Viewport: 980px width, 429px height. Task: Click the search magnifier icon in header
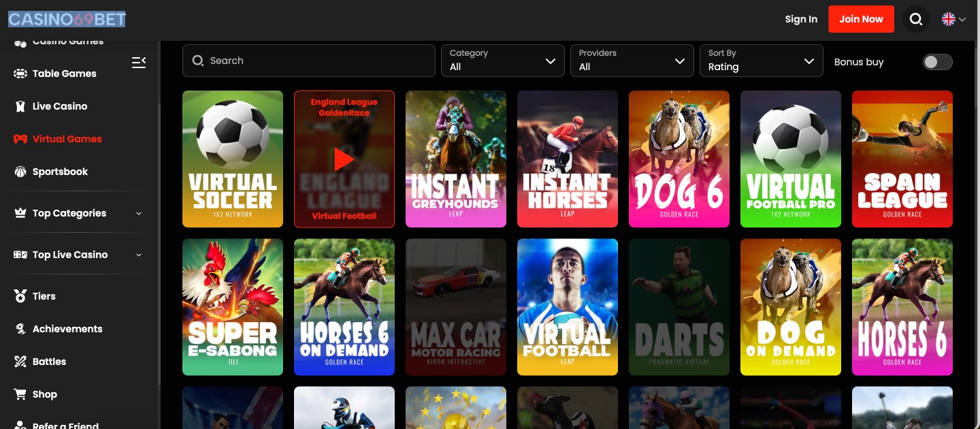[x=917, y=19]
